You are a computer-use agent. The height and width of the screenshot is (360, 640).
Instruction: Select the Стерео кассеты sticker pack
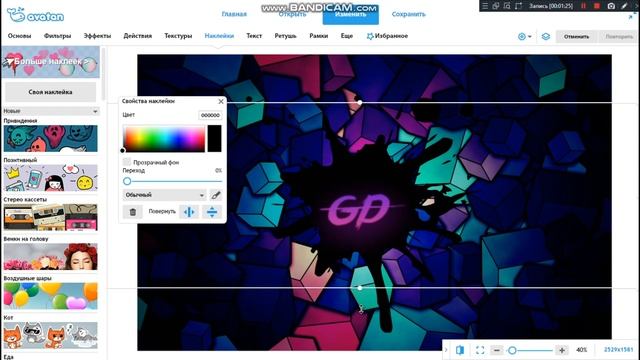coord(51,217)
